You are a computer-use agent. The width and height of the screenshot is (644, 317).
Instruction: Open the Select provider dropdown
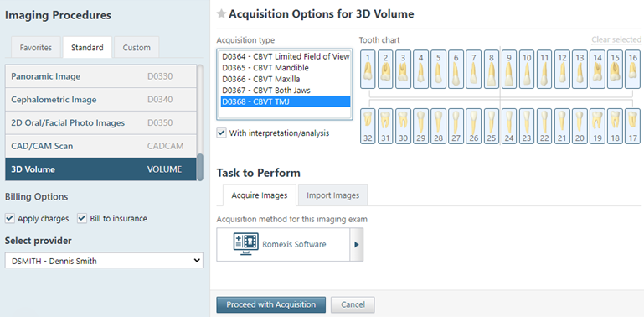coord(104,261)
